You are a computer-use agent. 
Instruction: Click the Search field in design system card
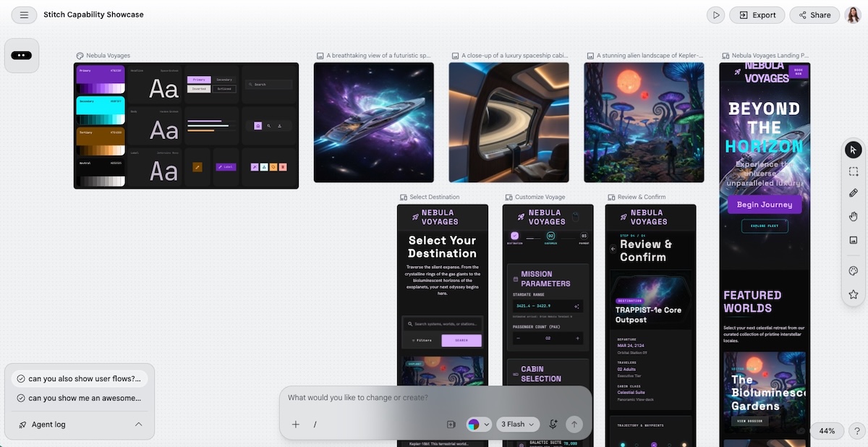268,85
